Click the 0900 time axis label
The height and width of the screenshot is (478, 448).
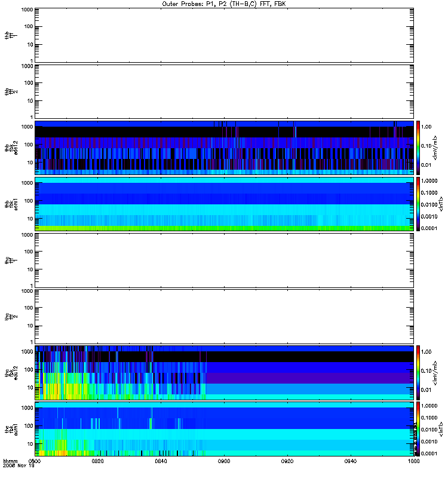pyautogui.click(x=224, y=461)
